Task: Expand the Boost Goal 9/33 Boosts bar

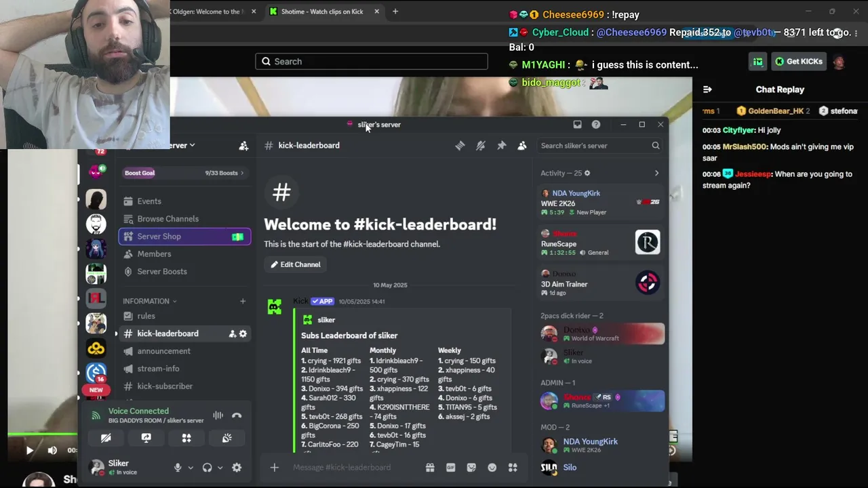Action: click(184, 173)
